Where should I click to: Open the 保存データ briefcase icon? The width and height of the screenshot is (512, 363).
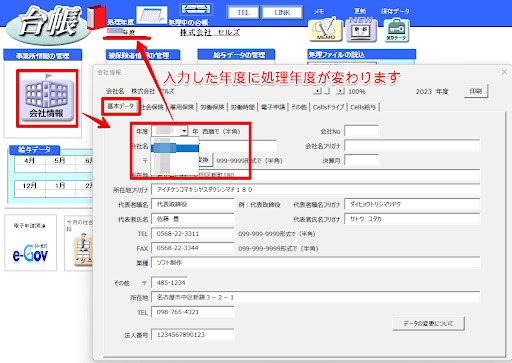pos(396,30)
